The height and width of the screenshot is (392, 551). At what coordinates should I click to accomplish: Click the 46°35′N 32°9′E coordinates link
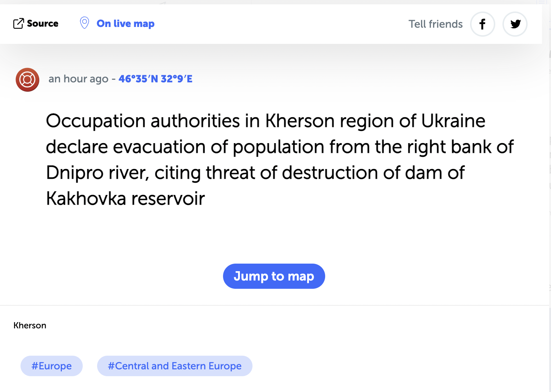(x=155, y=79)
